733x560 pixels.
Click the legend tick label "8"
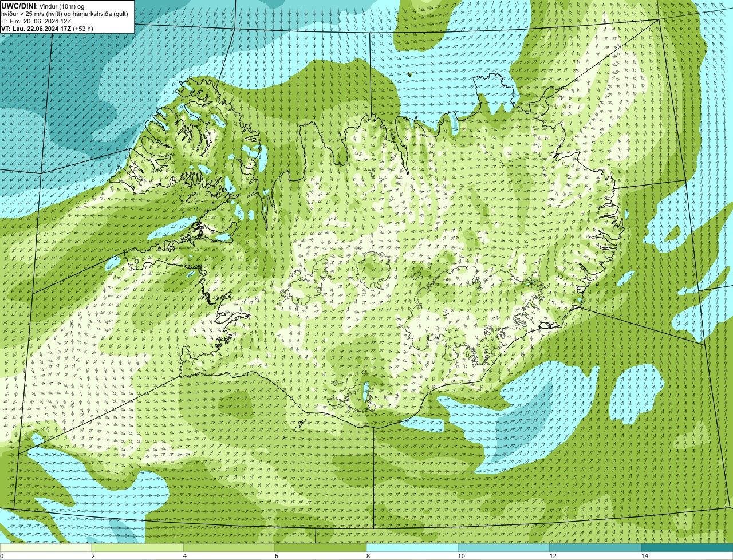[x=368, y=556]
